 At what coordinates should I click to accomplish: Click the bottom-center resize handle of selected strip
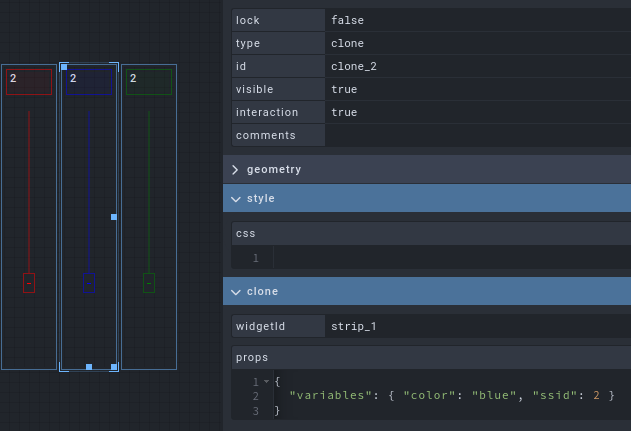coord(89,367)
